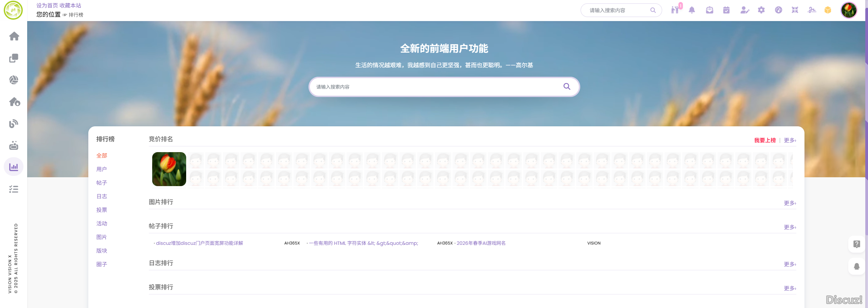
Task: Open the envelope messages icon
Action: (x=709, y=10)
